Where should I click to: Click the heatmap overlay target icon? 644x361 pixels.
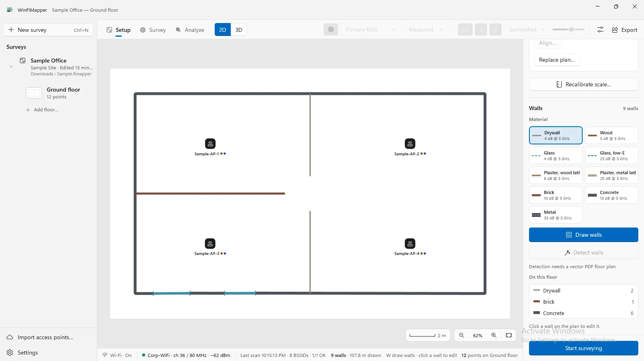(x=331, y=29)
